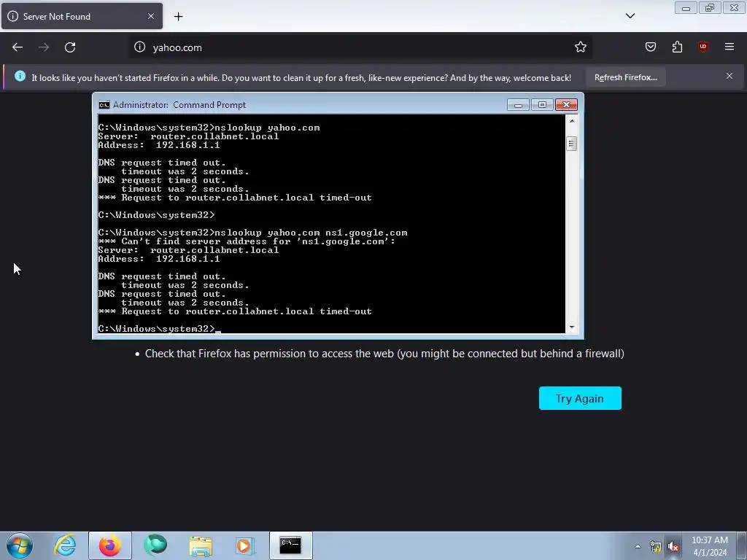This screenshot has height=560, width=747.
Task: Click the Refresh Firefox... button
Action: [x=625, y=77]
